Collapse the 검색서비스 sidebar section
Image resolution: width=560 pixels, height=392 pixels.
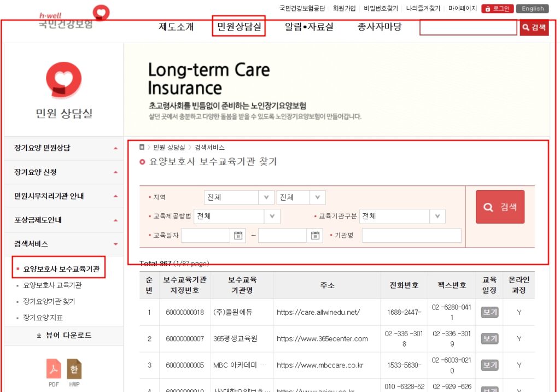click(63, 244)
